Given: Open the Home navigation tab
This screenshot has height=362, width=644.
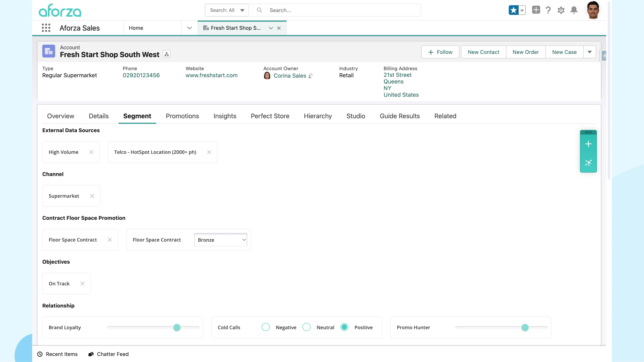Looking at the screenshot, I should 152,28.
